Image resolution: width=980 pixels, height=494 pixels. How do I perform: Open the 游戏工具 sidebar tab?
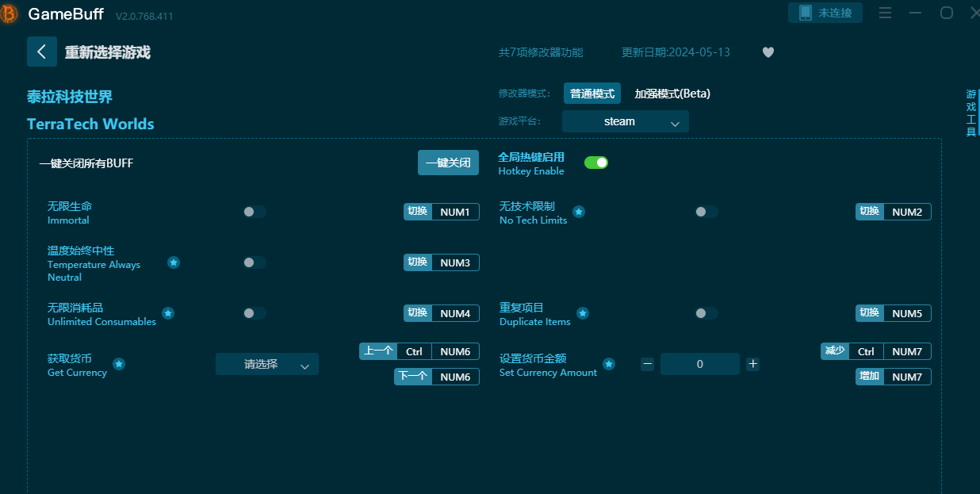(970, 111)
